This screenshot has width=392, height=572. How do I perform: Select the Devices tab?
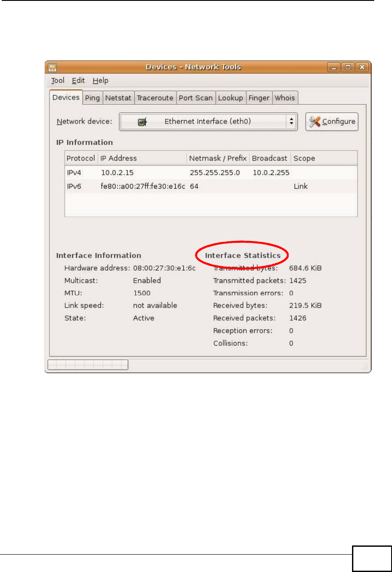click(66, 97)
